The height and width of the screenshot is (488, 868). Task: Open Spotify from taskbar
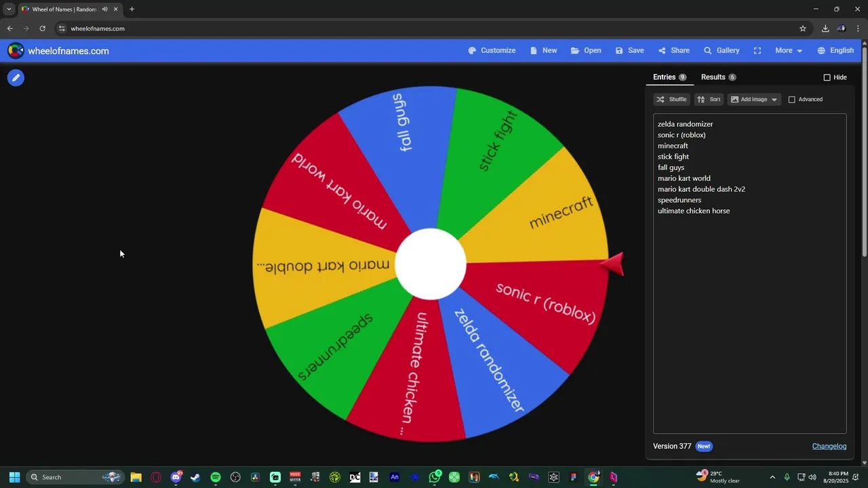pos(216,477)
